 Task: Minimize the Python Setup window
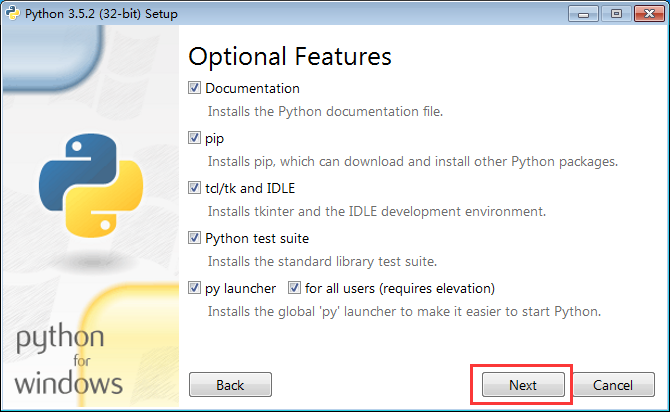[x=583, y=14]
